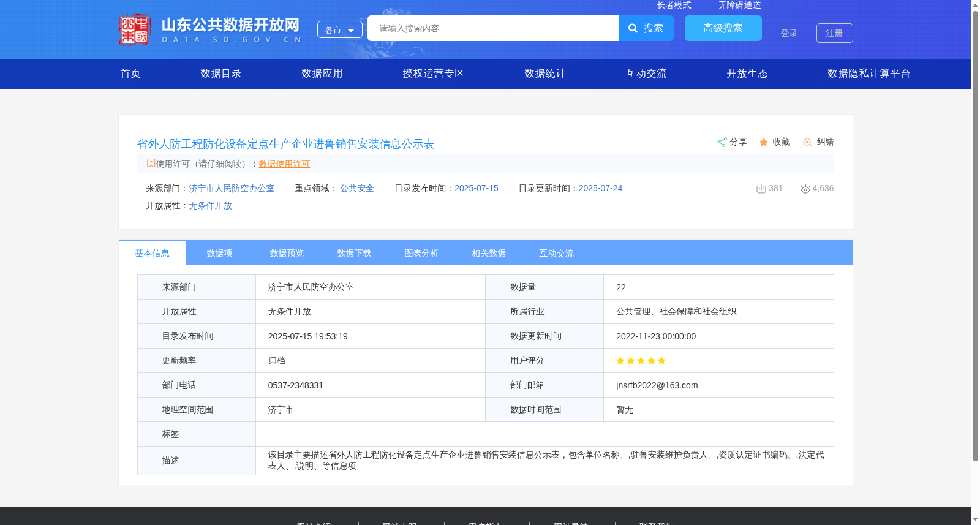980x525 pixels.
Task: Click the bookmark icon beside 使用许可
Action: (x=151, y=163)
